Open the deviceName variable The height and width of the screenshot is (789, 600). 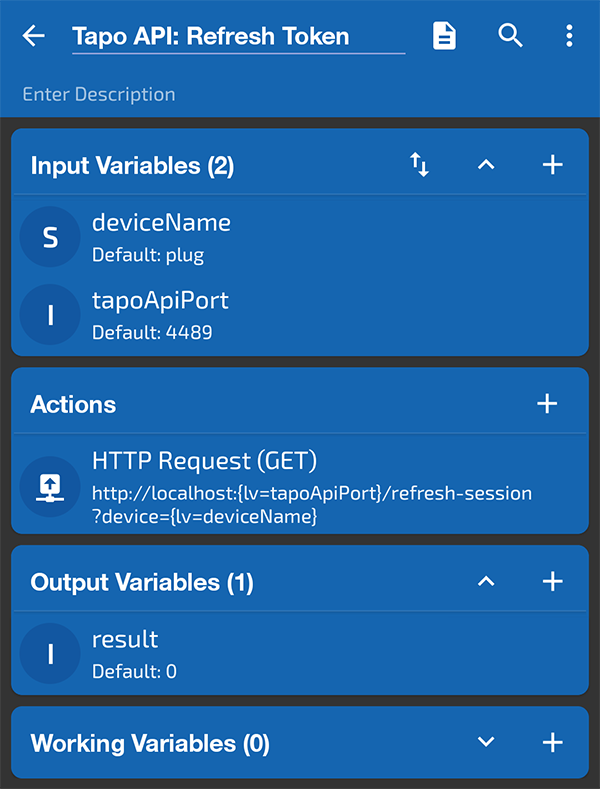(300, 236)
